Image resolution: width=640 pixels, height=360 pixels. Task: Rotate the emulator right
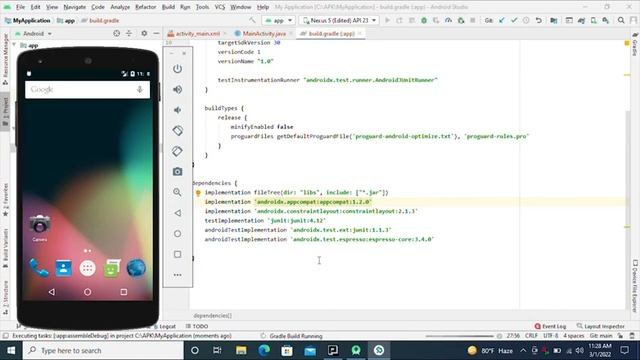(x=177, y=151)
